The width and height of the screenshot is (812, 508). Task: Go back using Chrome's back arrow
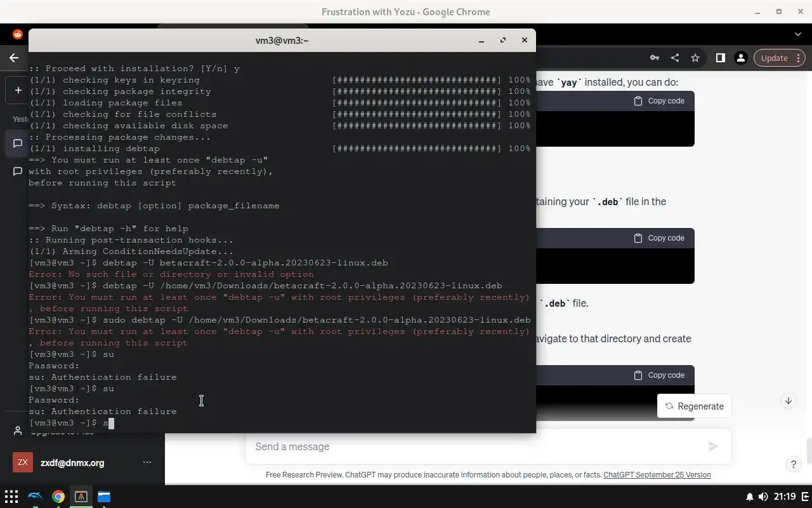coord(14,58)
